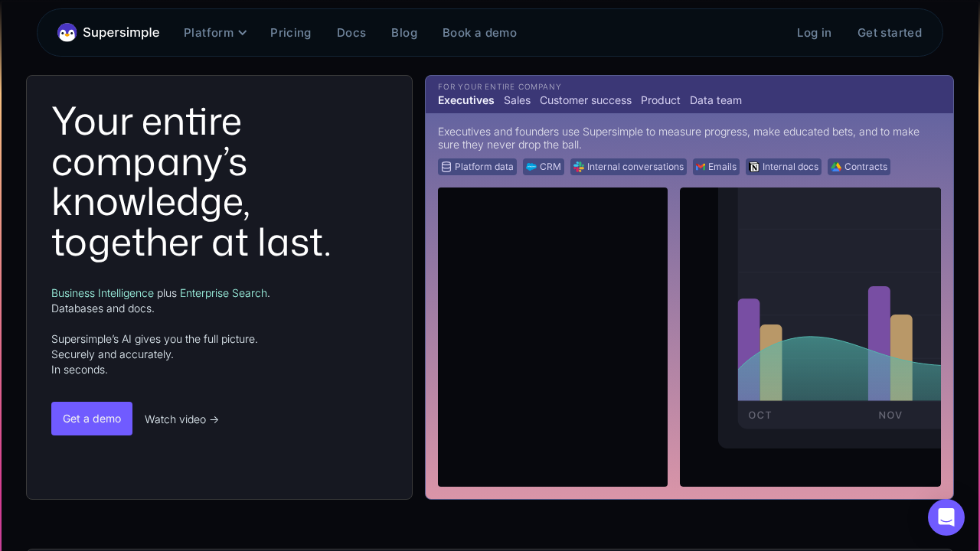Switch to the Data team tab
Viewport: 980px width, 551px height.
click(x=715, y=100)
